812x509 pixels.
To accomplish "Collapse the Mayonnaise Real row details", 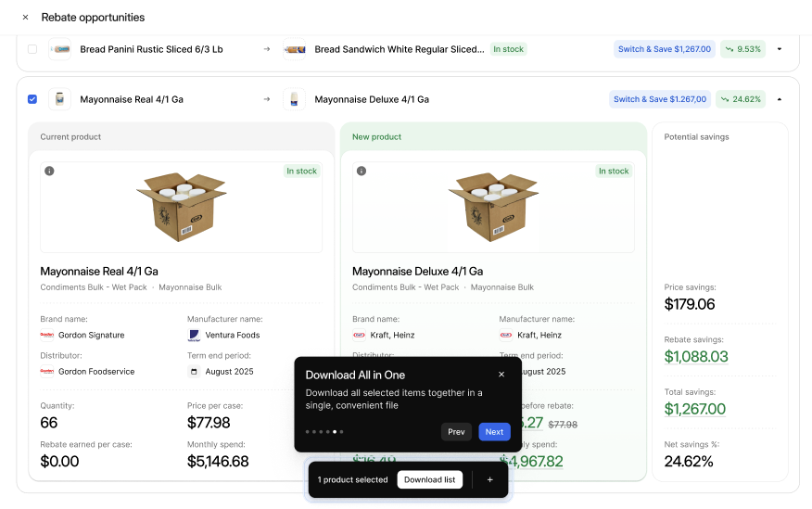I will 779,99.
